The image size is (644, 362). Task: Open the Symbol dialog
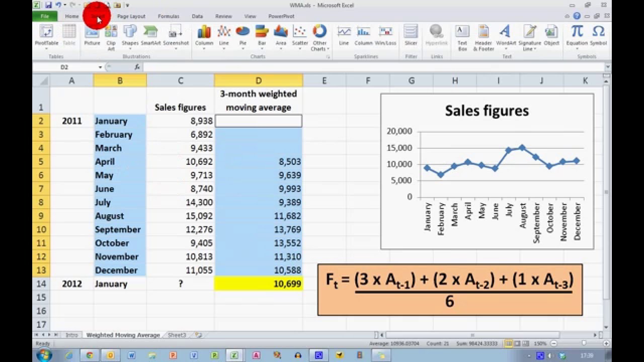click(598, 36)
